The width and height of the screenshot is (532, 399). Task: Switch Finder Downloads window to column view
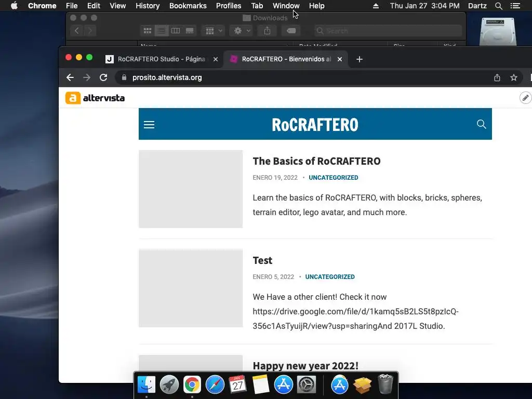[x=176, y=31]
